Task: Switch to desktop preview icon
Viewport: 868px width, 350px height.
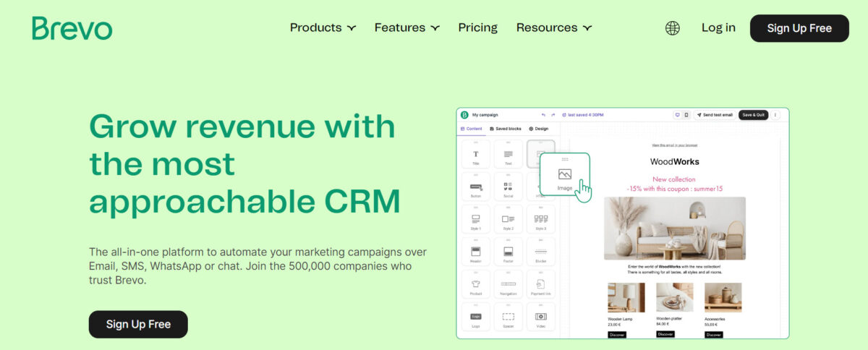Action: pos(678,115)
